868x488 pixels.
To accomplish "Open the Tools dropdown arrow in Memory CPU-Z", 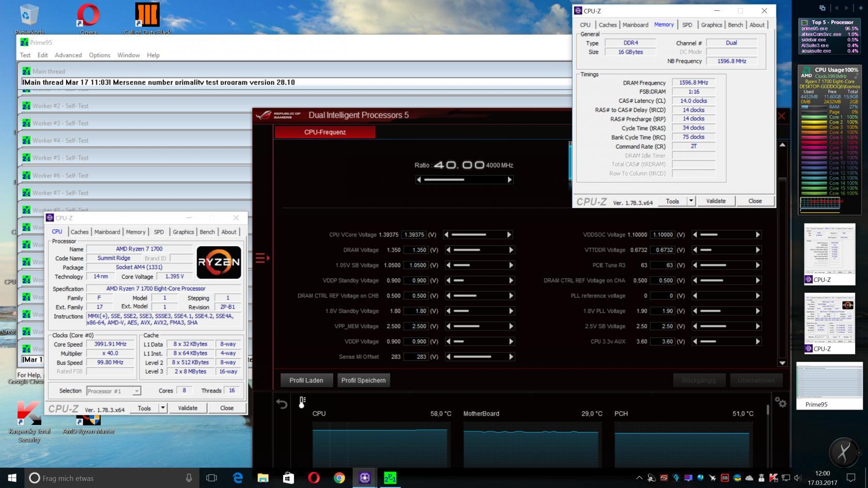I will [x=691, y=201].
